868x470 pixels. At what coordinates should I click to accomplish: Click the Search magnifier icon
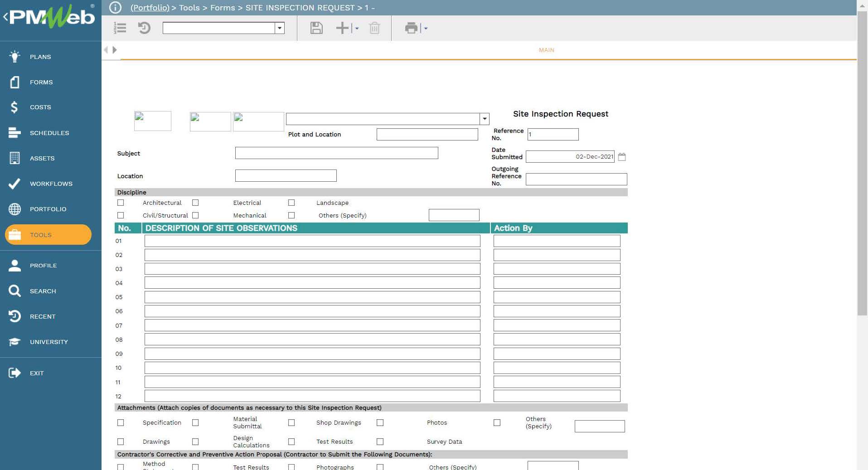tap(15, 291)
